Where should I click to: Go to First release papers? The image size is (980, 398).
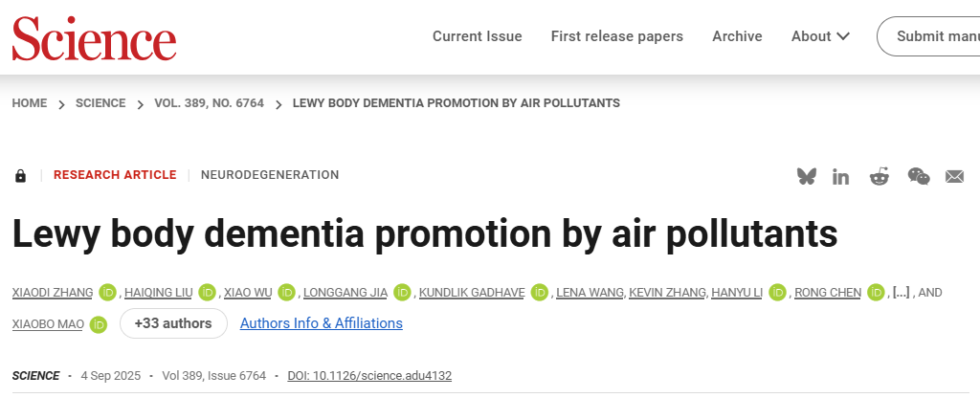[616, 36]
